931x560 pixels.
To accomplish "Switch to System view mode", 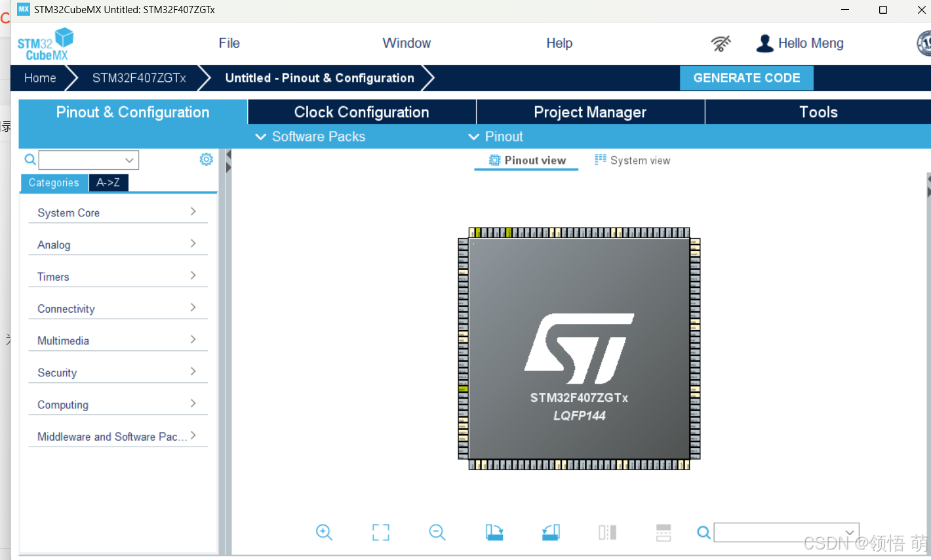I will 631,160.
